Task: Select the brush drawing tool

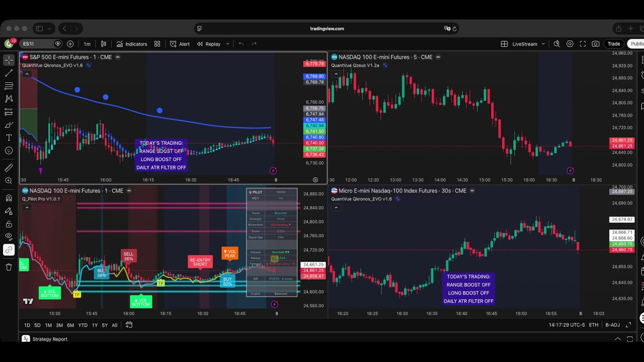Action: pyautogui.click(x=9, y=125)
